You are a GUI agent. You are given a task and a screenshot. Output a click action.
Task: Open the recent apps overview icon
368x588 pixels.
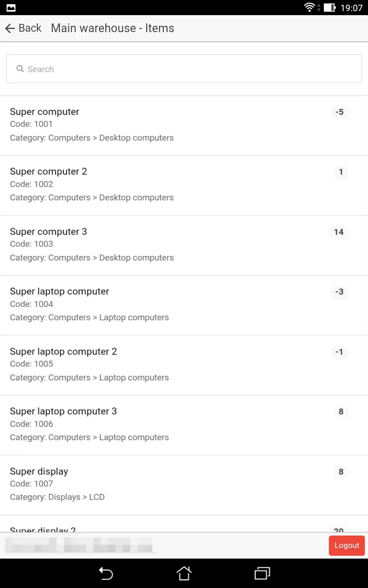pos(262,573)
